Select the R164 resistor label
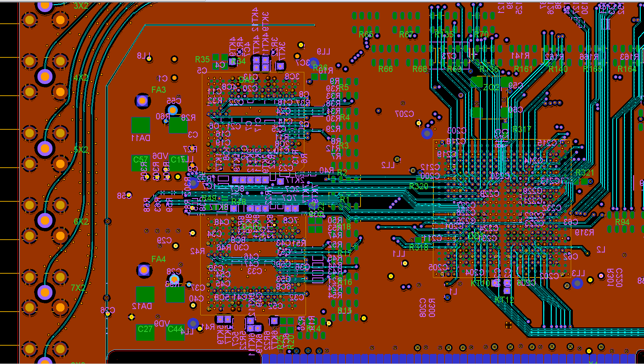This screenshot has height=364, width=644. [x=627, y=69]
